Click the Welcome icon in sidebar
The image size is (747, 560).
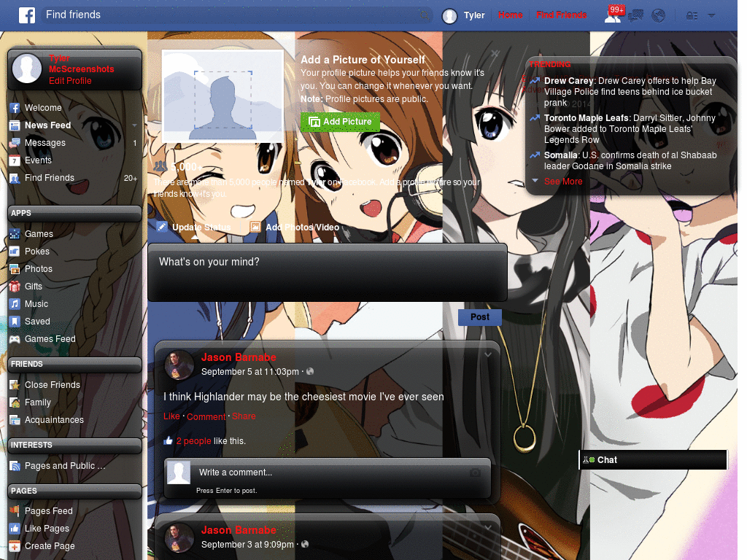pos(15,108)
